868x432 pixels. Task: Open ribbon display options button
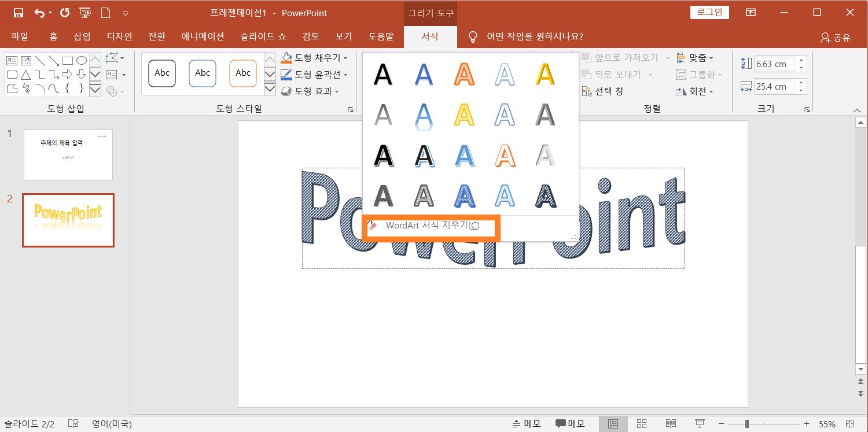coord(751,13)
